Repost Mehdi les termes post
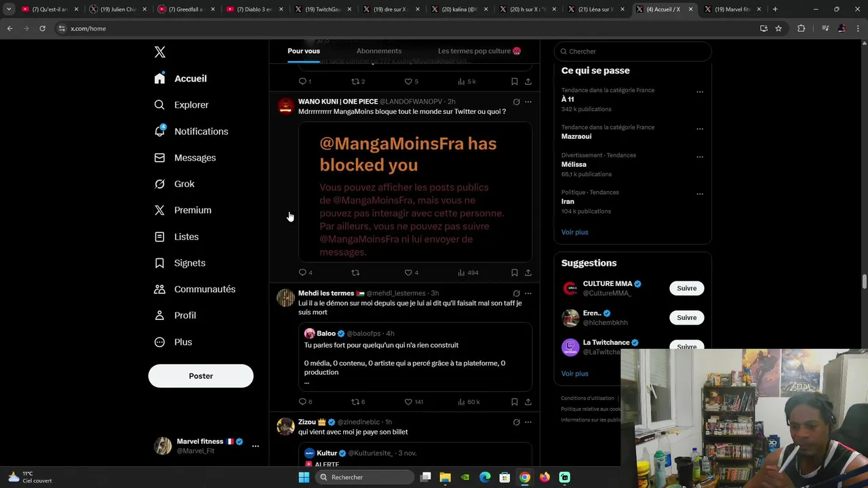The height and width of the screenshot is (488, 868). pos(355,402)
